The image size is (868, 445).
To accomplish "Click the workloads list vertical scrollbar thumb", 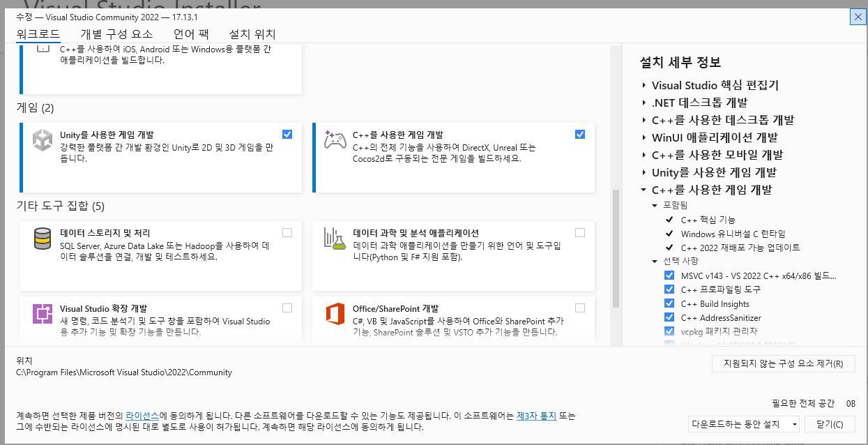I will click(616, 249).
